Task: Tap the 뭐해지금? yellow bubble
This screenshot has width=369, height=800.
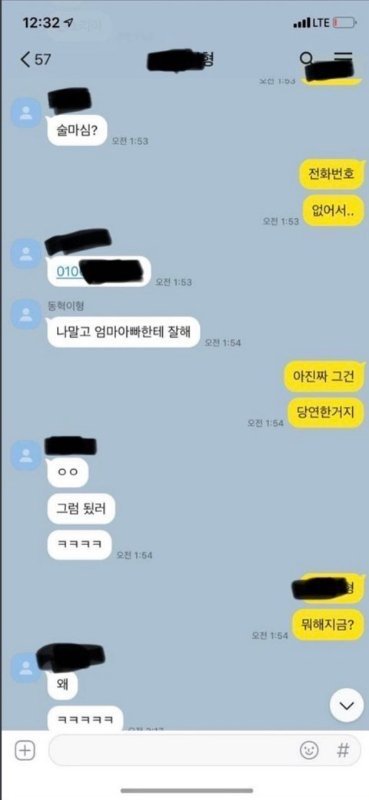Action: pyautogui.click(x=329, y=626)
